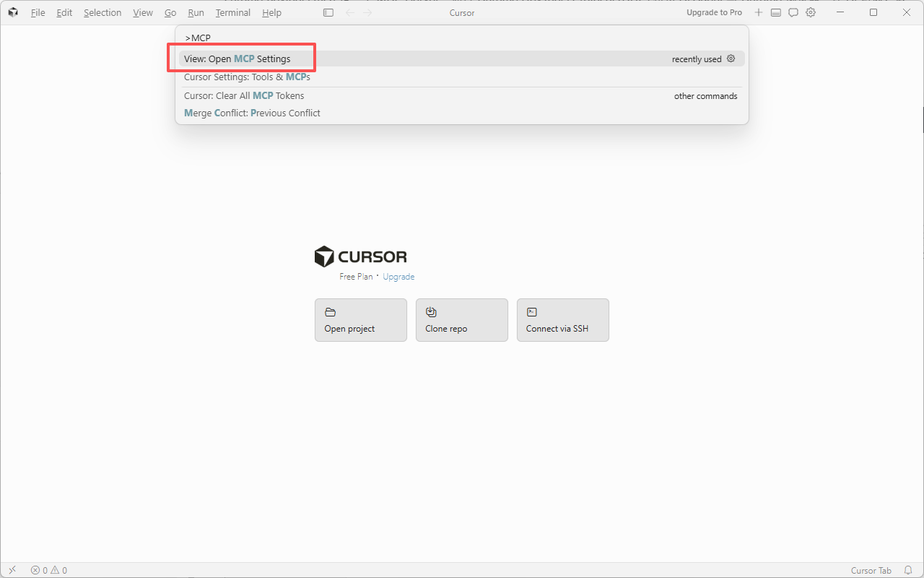Toggle the bottom panel layout icon
This screenshot has height=578, width=924.
coord(775,12)
